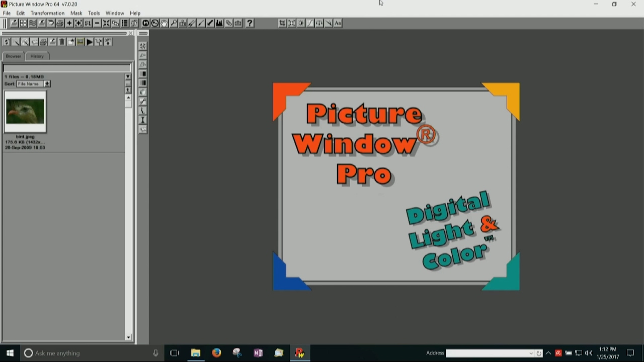Click the browser scrollbar up arrow
This screenshot has height=362, width=644.
coord(128,98)
